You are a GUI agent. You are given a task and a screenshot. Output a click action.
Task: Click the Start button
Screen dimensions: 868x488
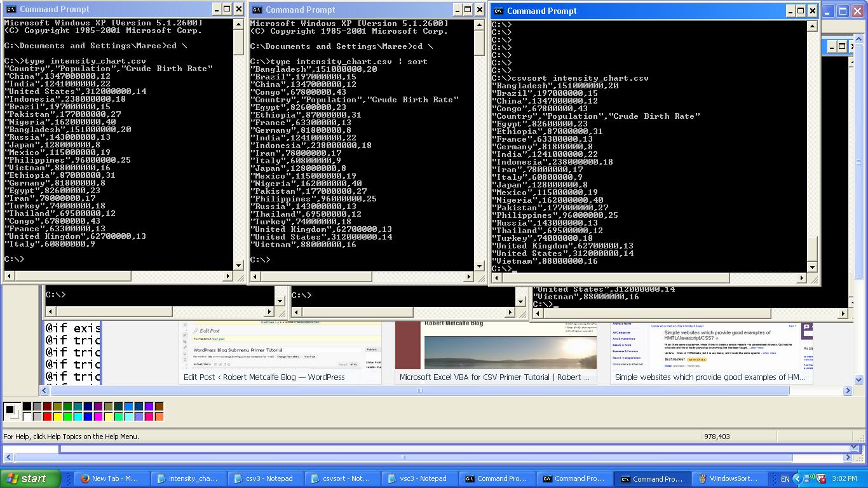click(x=30, y=478)
